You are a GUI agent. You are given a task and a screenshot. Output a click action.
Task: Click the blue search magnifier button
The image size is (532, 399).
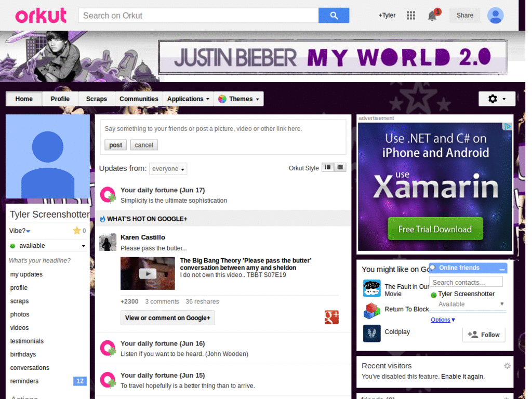click(x=334, y=16)
